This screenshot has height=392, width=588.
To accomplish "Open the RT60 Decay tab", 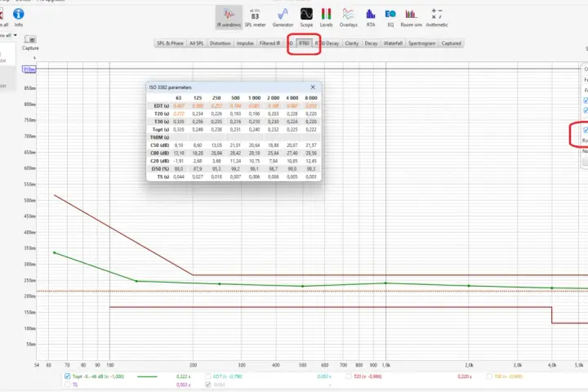I will click(327, 43).
